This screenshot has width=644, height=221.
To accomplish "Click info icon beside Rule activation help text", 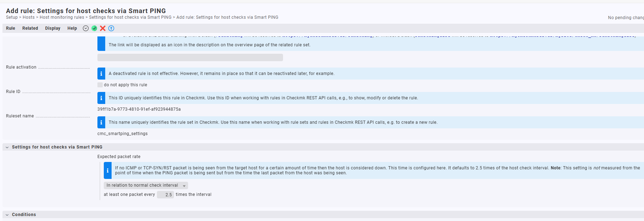I will [x=101, y=74].
